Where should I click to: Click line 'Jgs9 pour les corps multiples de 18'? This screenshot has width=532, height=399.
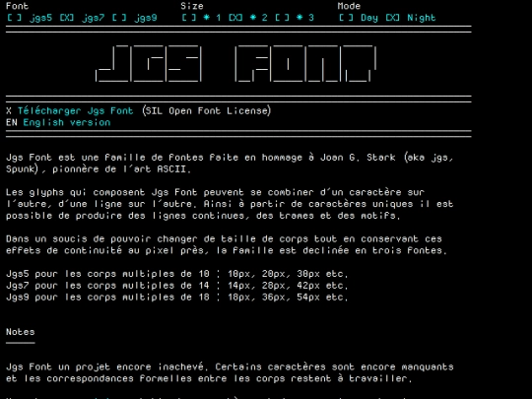107,297
